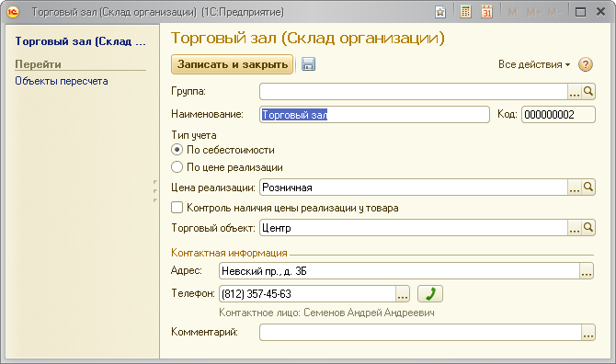Click the M- memory subtract button

click(554, 13)
